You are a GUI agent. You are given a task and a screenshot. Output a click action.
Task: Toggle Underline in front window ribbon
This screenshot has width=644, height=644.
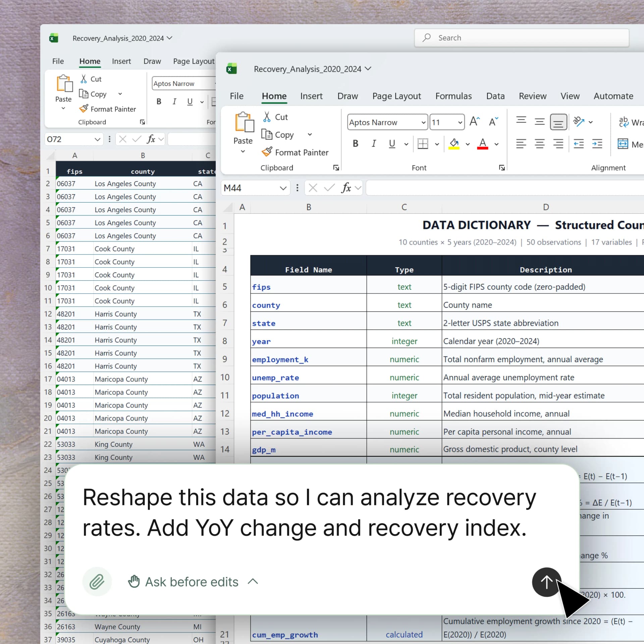392,144
